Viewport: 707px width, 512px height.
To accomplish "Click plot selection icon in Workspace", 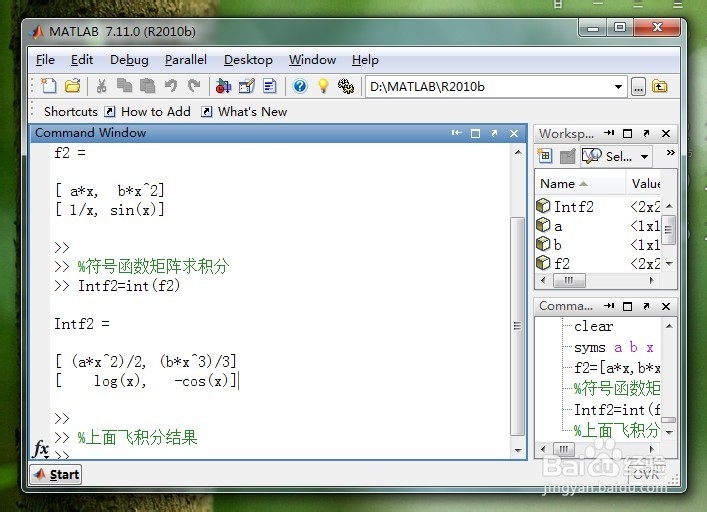I will 592,156.
